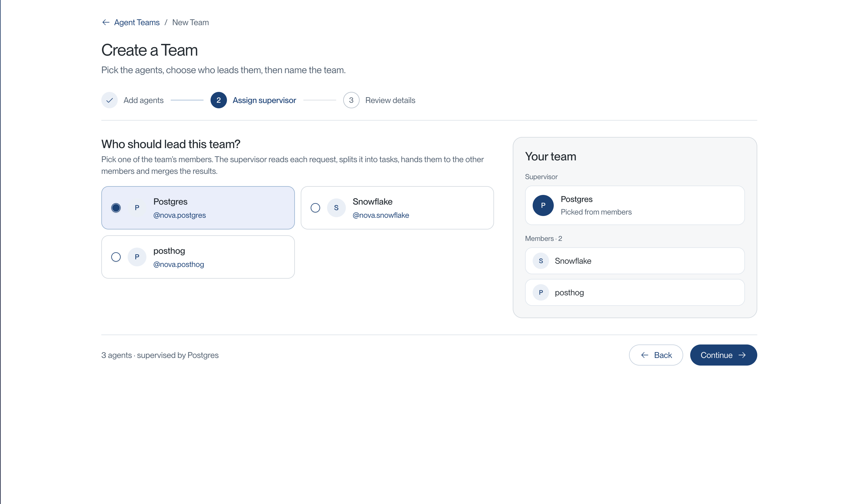The height and width of the screenshot is (504, 858).
Task: Select the Snowflake radio button
Action: pos(315,208)
